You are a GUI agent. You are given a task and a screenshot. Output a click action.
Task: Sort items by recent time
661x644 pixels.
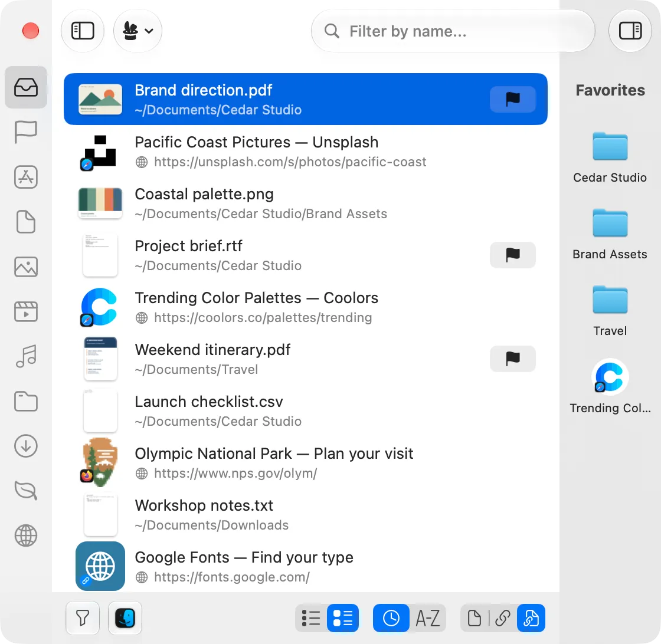point(391,618)
